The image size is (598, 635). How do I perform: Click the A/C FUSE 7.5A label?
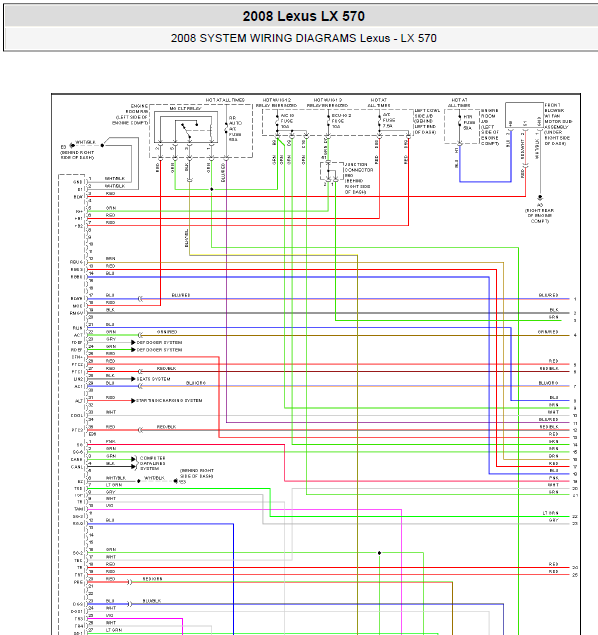[389, 120]
